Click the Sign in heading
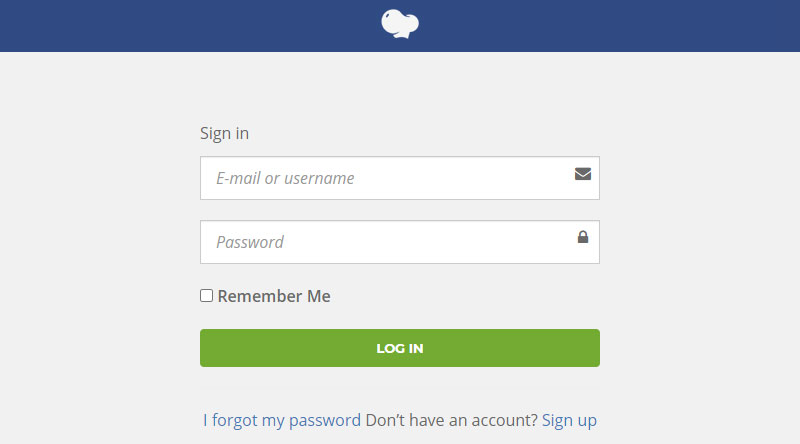Image resolution: width=800 pixels, height=444 pixels. point(224,134)
